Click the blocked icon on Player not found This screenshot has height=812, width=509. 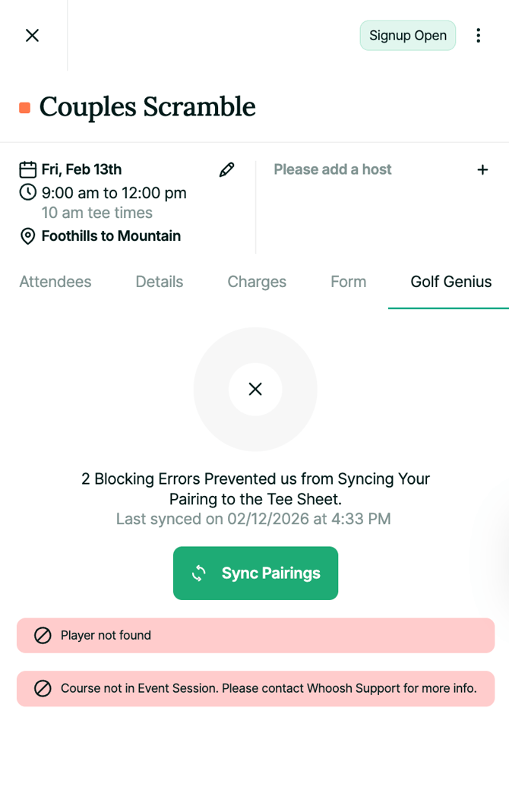click(x=43, y=635)
